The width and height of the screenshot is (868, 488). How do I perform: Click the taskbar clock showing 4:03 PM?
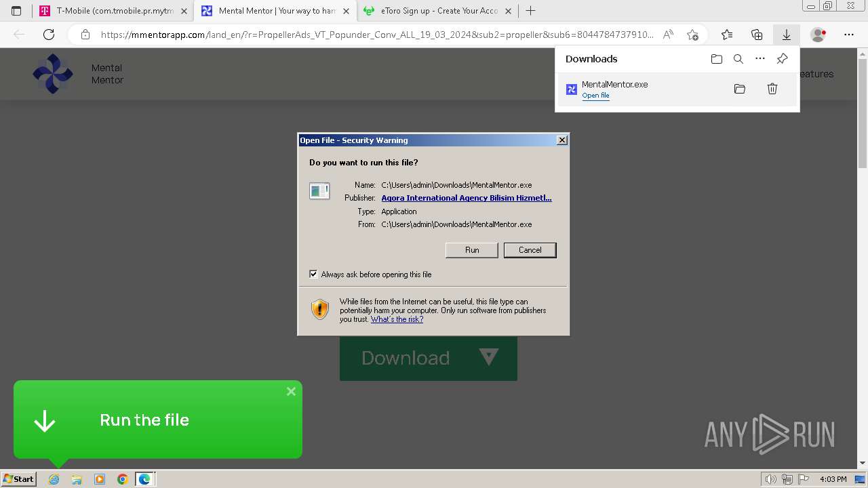pos(833,479)
